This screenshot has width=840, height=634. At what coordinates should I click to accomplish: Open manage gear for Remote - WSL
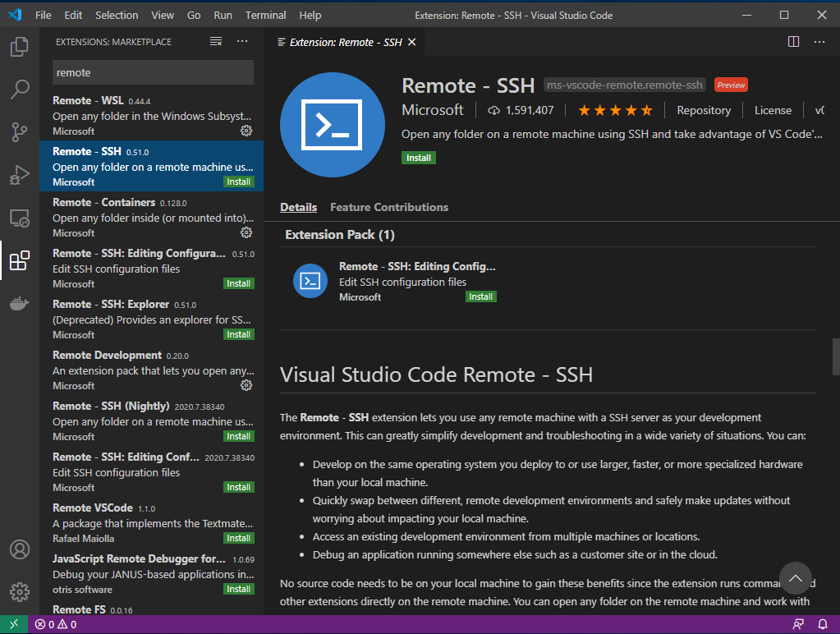[246, 131]
